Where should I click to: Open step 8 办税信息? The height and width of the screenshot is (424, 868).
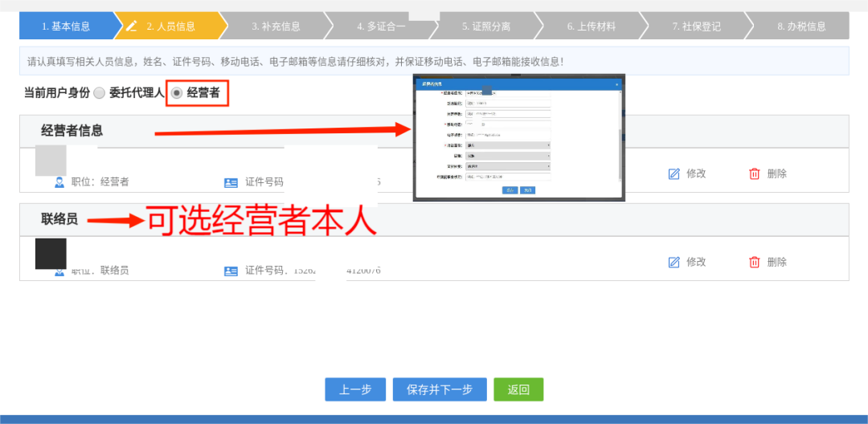[x=800, y=26]
